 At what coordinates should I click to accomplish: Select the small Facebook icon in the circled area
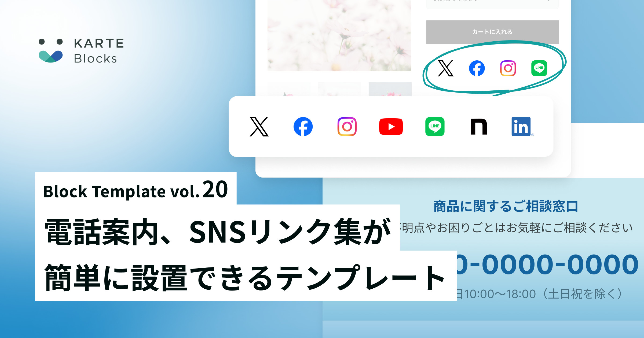477,68
